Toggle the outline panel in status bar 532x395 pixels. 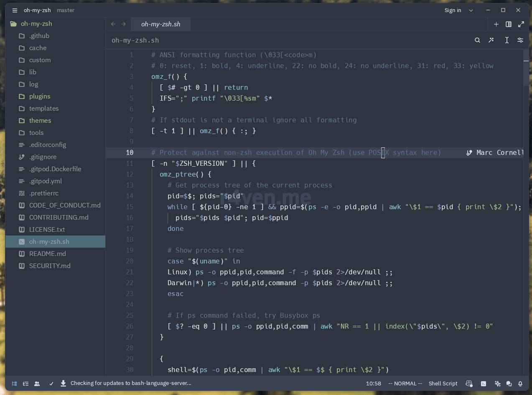25,383
